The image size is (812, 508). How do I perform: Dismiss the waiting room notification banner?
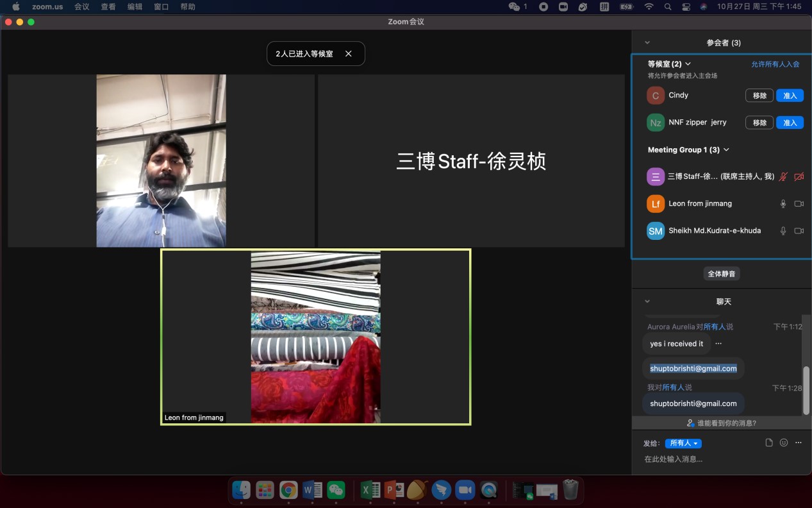pos(349,54)
